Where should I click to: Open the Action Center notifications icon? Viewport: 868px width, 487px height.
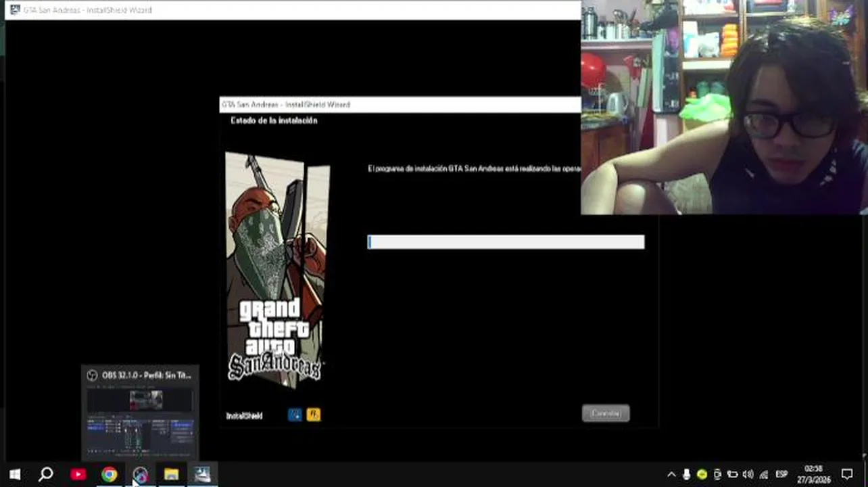click(847, 474)
